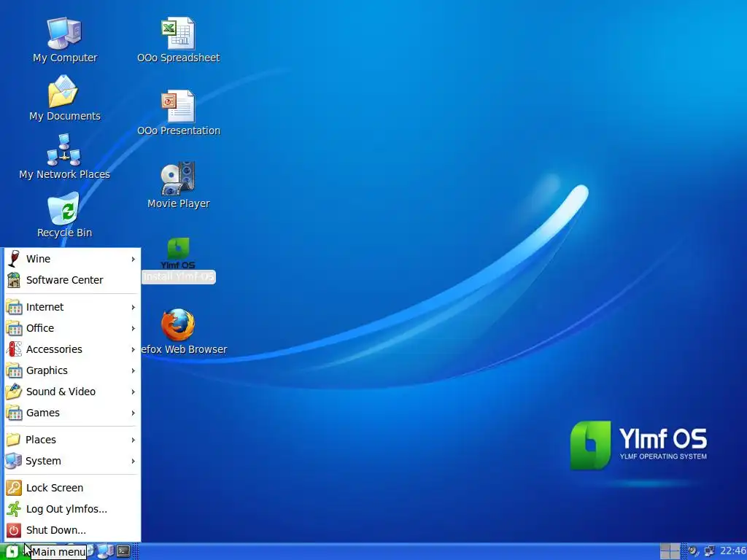Expand the Graphics menu category
Image resolution: width=747 pixels, height=560 pixels.
tap(72, 370)
